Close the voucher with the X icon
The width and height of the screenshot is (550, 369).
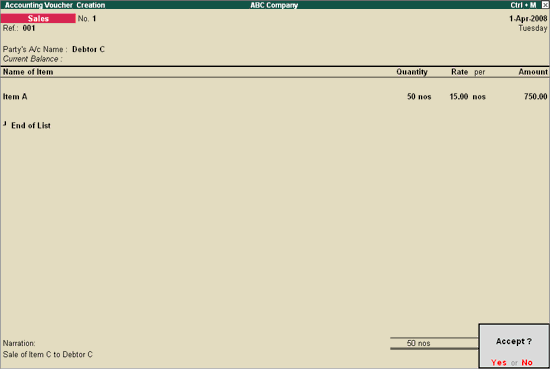[545, 5]
